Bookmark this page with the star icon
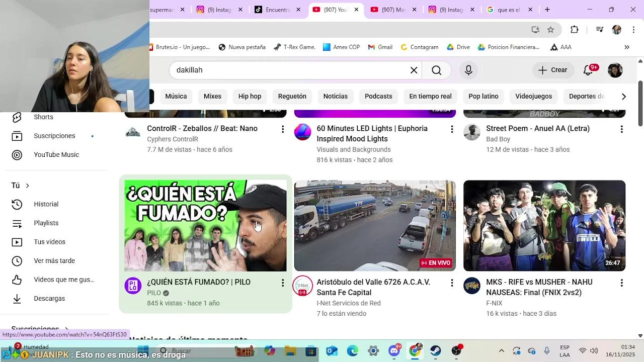Viewport: 644px width, 362px height. point(550,30)
